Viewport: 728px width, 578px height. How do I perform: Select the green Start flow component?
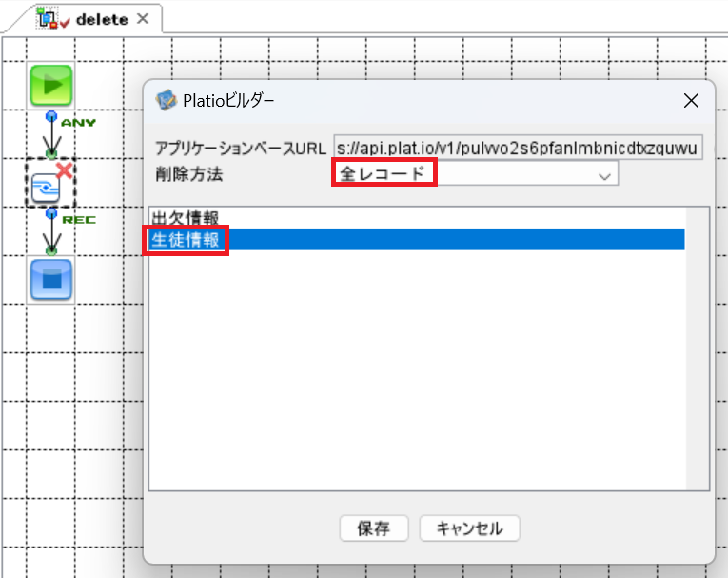pos(51,86)
